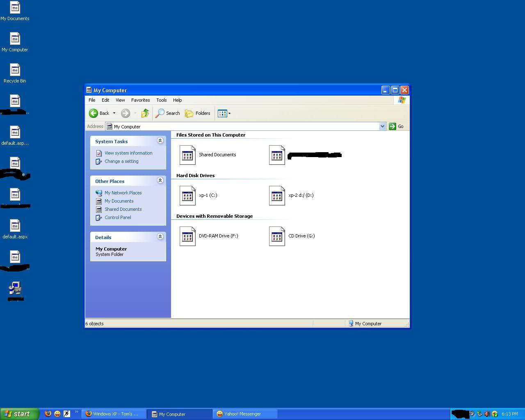Select the xp-1 (C:) drive icon

[187, 196]
